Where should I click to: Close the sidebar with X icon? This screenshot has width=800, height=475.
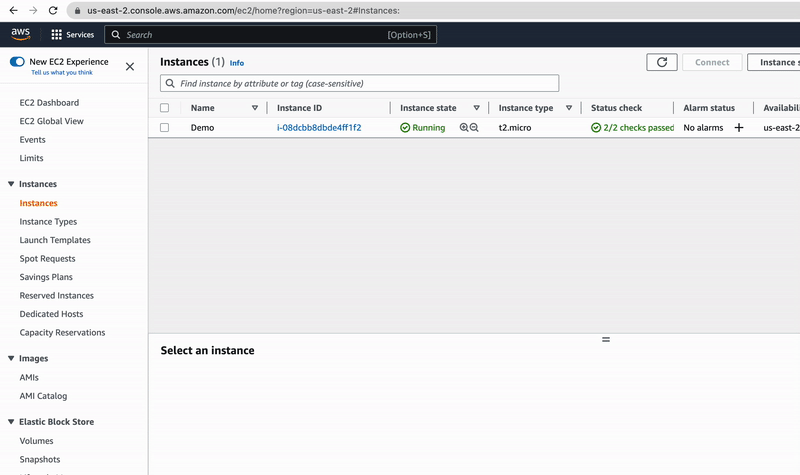click(130, 67)
